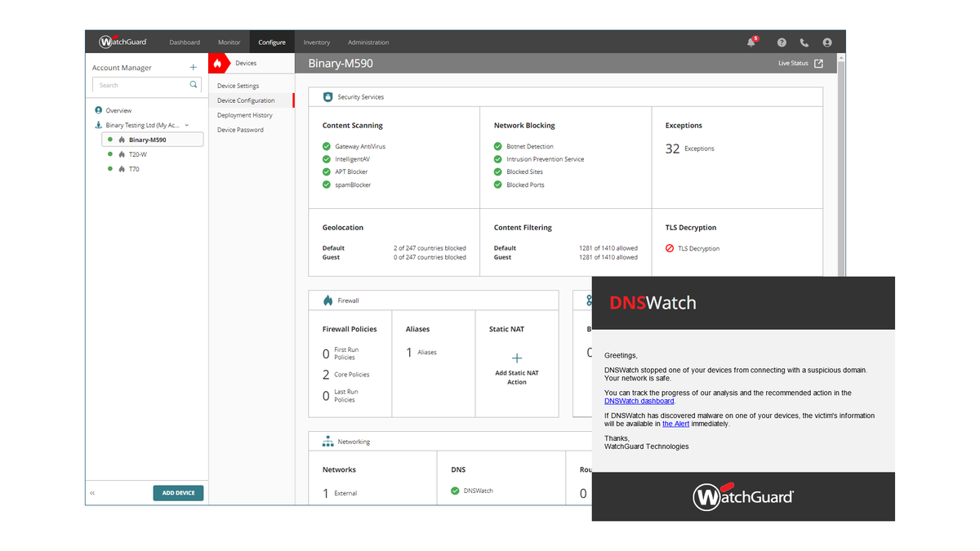Click the ADD DEVICE button
The image size is (980, 551).
tap(178, 492)
